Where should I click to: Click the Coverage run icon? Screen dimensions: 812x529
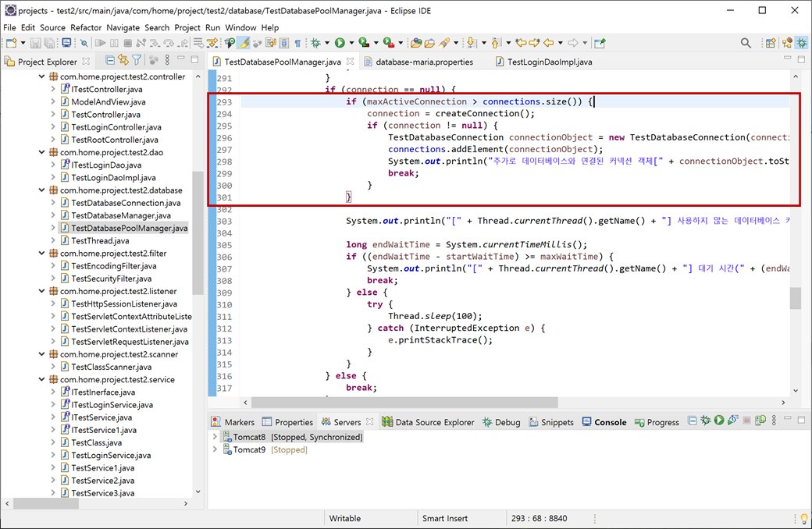(364, 43)
